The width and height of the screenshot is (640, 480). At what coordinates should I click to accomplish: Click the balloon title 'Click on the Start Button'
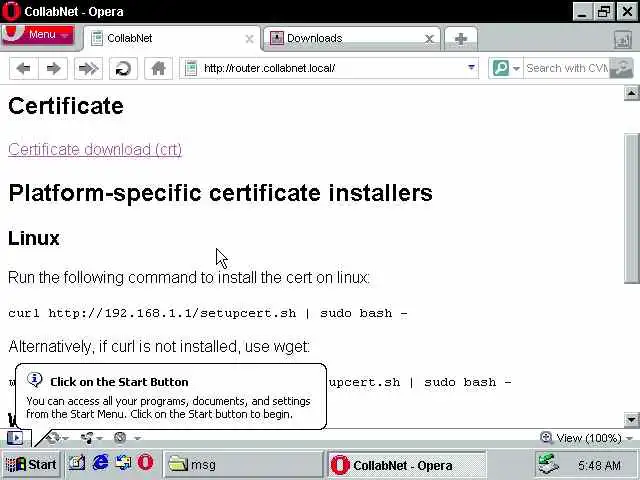119,382
